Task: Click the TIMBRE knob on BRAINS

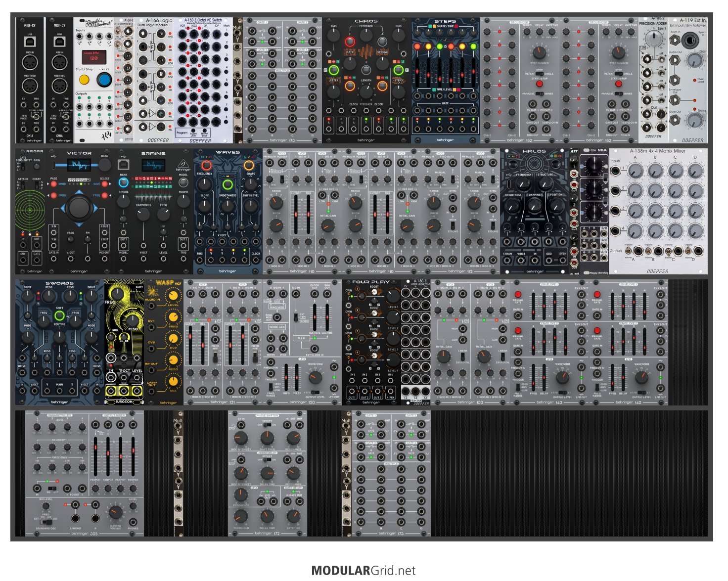Action: click(124, 202)
